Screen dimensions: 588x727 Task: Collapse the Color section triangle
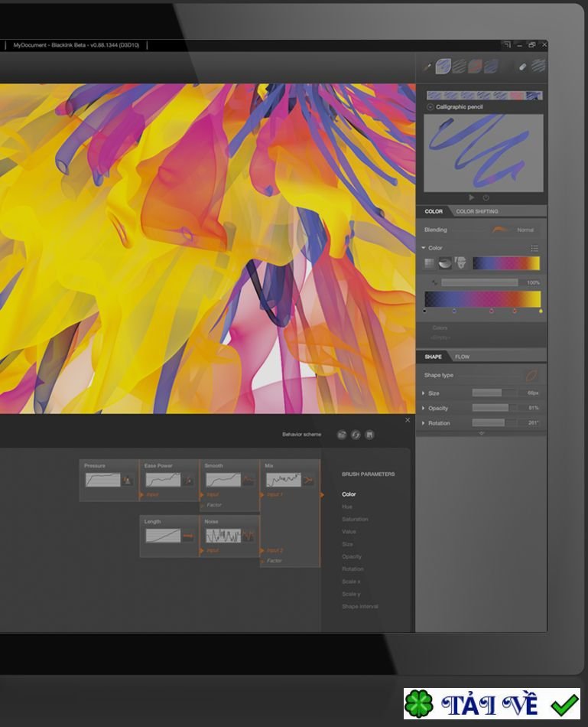(424, 248)
